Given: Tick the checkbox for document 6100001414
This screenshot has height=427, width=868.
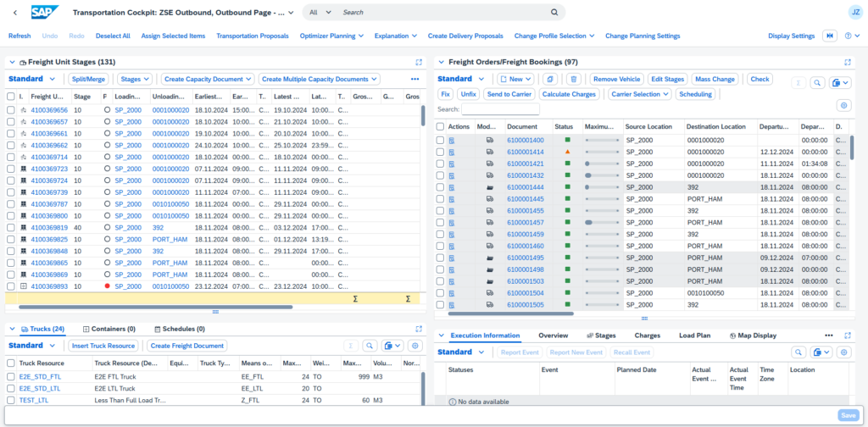Looking at the screenshot, I should 440,152.
